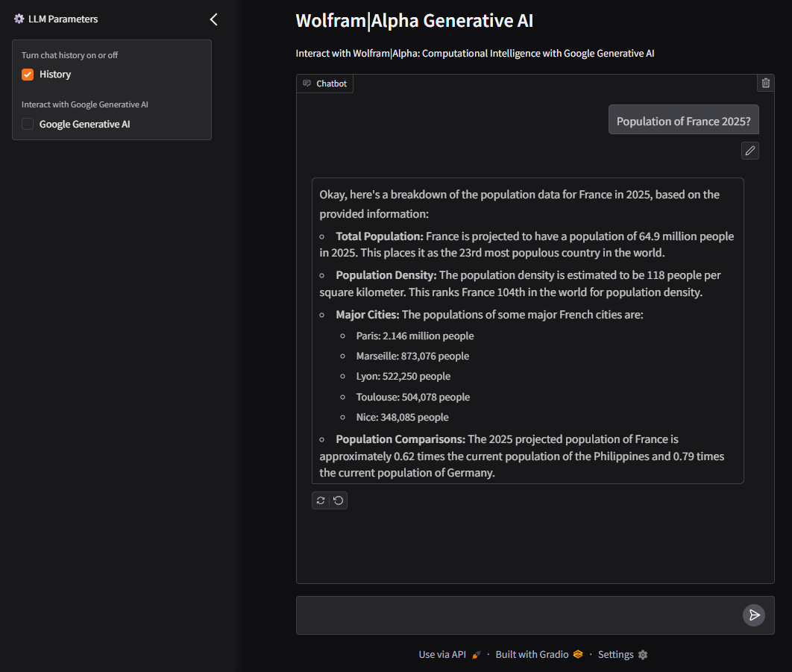This screenshot has width=792, height=672.
Task: Click the Chatbot label tab
Action: 325,84
